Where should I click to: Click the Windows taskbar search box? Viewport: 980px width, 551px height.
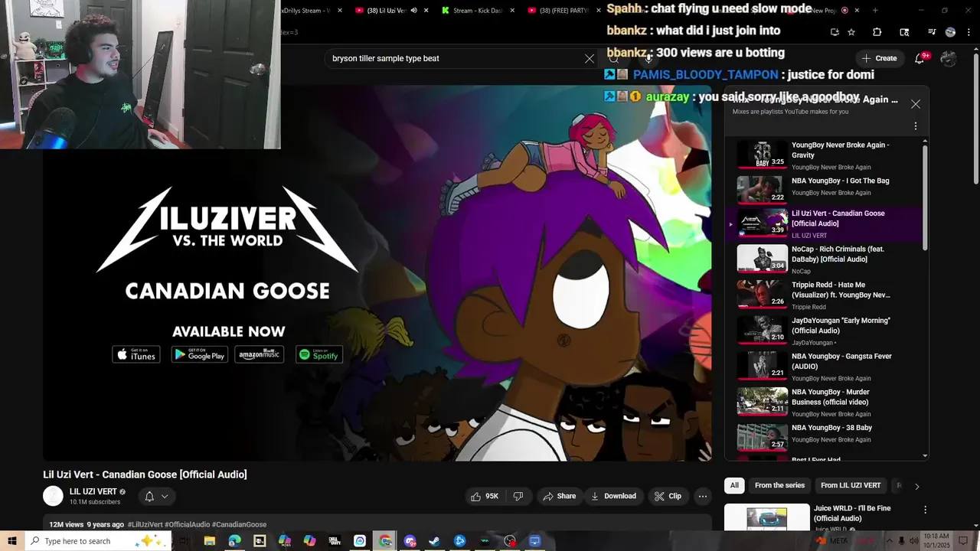(100, 541)
